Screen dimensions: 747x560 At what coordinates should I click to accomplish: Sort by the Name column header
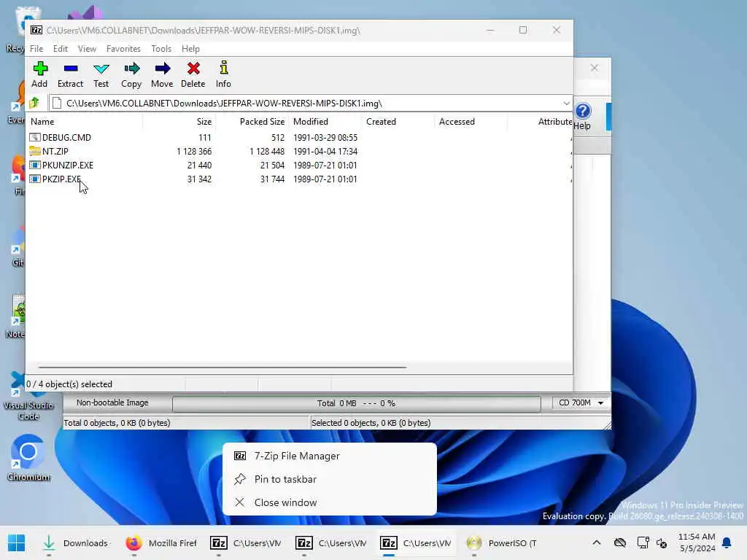tap(85, 122)
